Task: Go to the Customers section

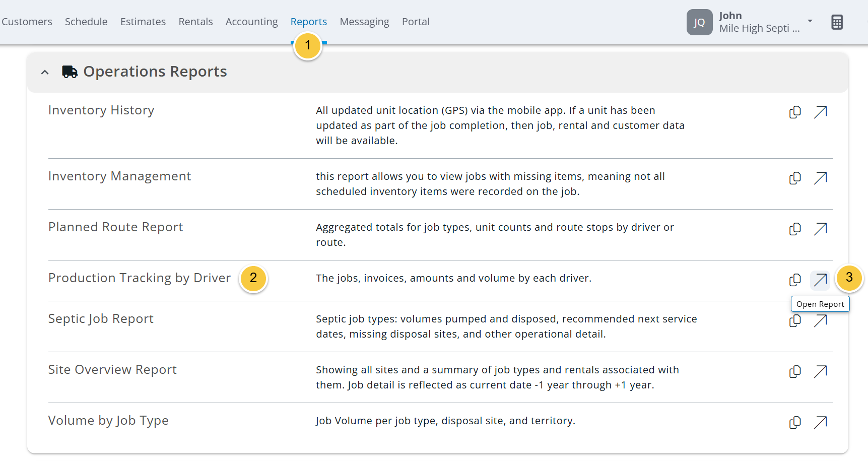Action: coord(27,21)
